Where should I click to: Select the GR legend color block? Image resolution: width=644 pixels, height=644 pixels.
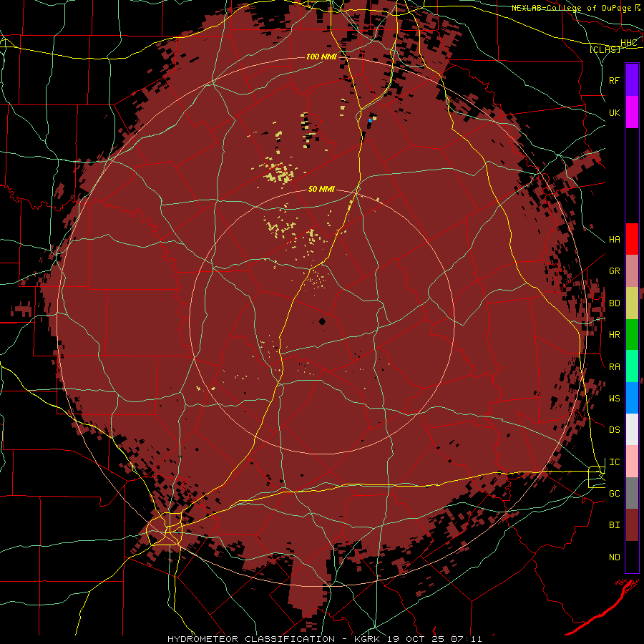click(x=632, y=271)
